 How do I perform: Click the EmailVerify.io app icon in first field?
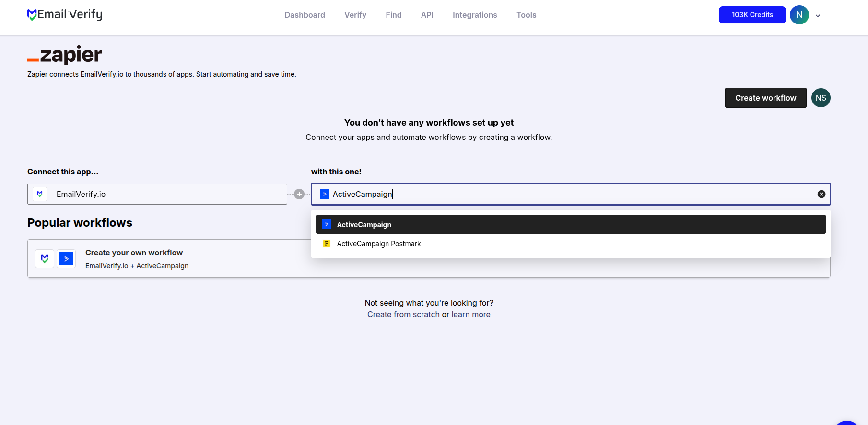[40, 194]
